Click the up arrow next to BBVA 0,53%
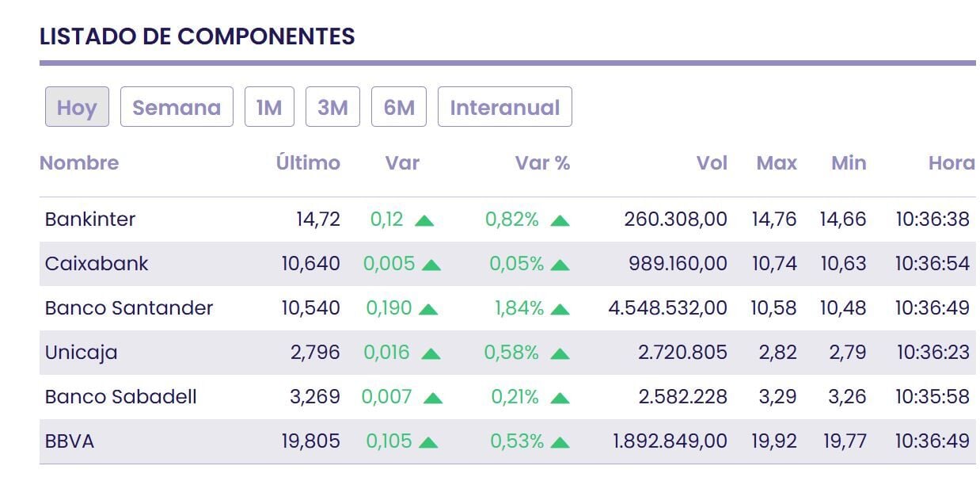This screenshot has width=980, height=481. (x=560, y=442)
